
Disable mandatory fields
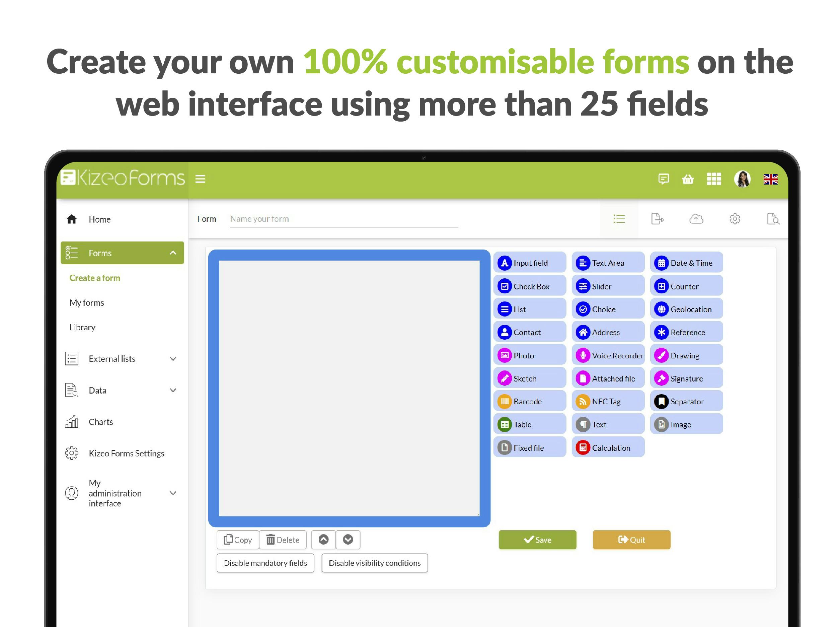click(x=265, y=563)
